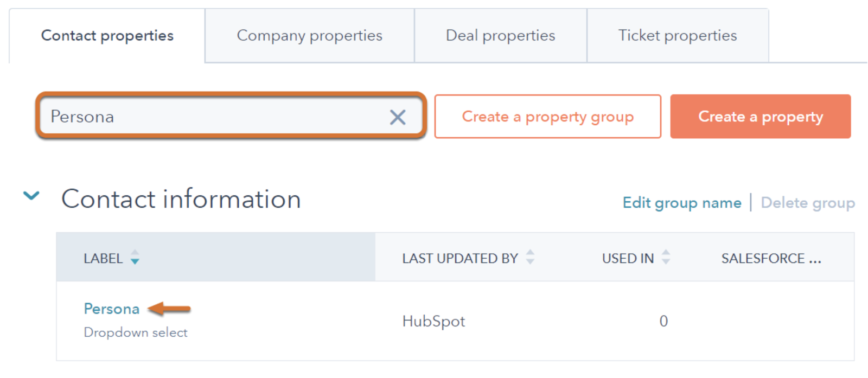Viewport: 868px width, 378px height.
Task: Collapse the Contact information group chevron
Action: [31, 196]
